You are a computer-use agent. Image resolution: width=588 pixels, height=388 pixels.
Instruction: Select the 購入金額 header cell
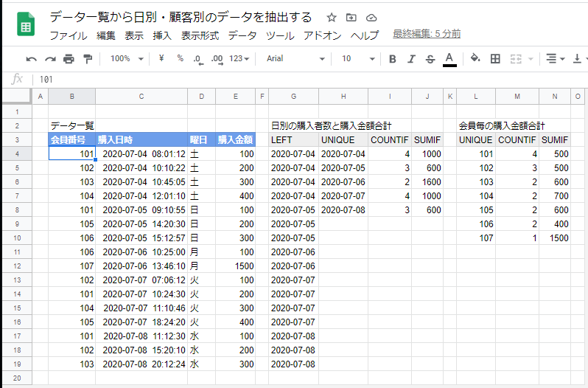tap(236, 139)
